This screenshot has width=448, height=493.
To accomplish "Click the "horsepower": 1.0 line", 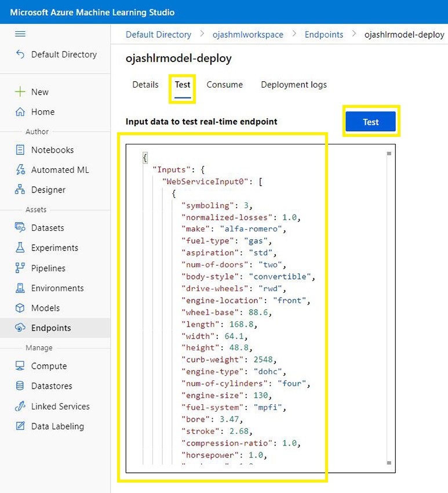I will tap(224, 455).
